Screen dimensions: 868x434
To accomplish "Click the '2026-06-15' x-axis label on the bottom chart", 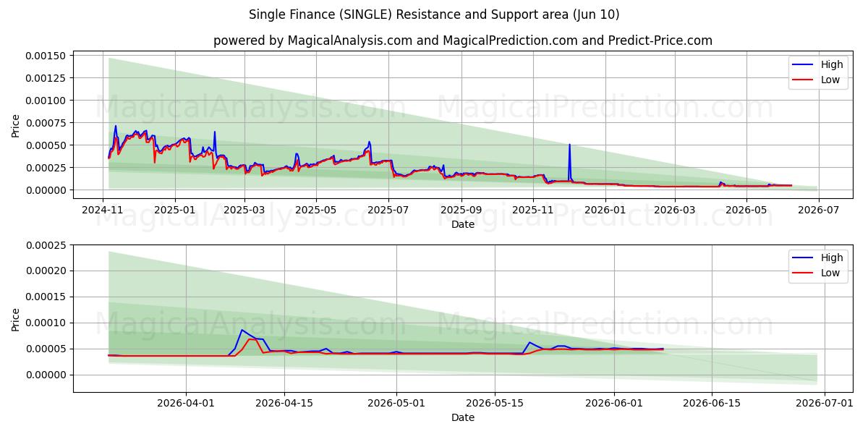I will pyautogui.click(x=712, y=403).
